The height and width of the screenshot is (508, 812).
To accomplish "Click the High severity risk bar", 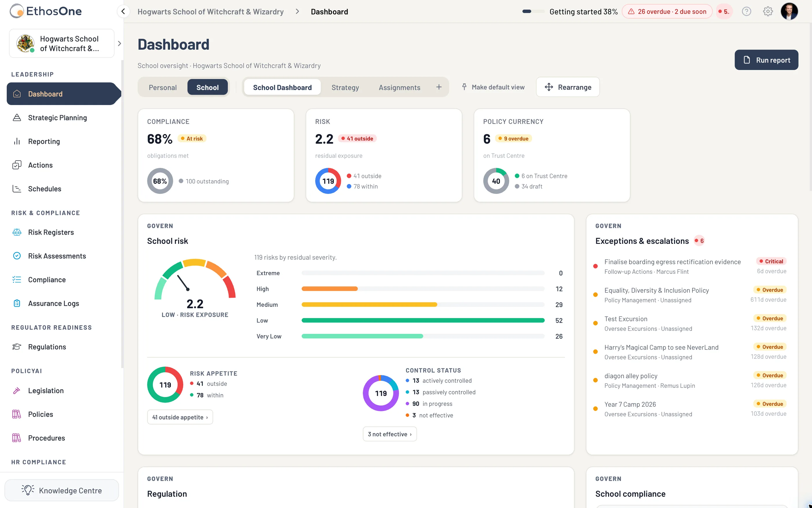I will click(423, 289).
